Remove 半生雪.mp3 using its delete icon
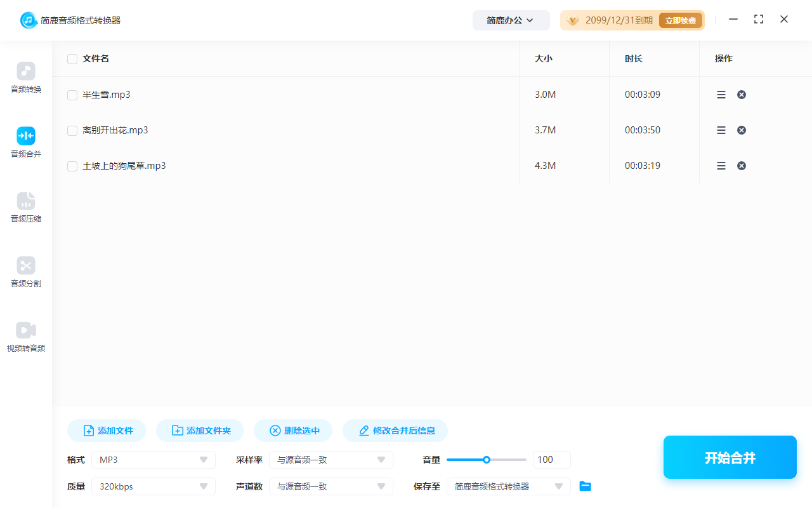The width and height of the screenshot is (812, 508). tap(741, 94)
